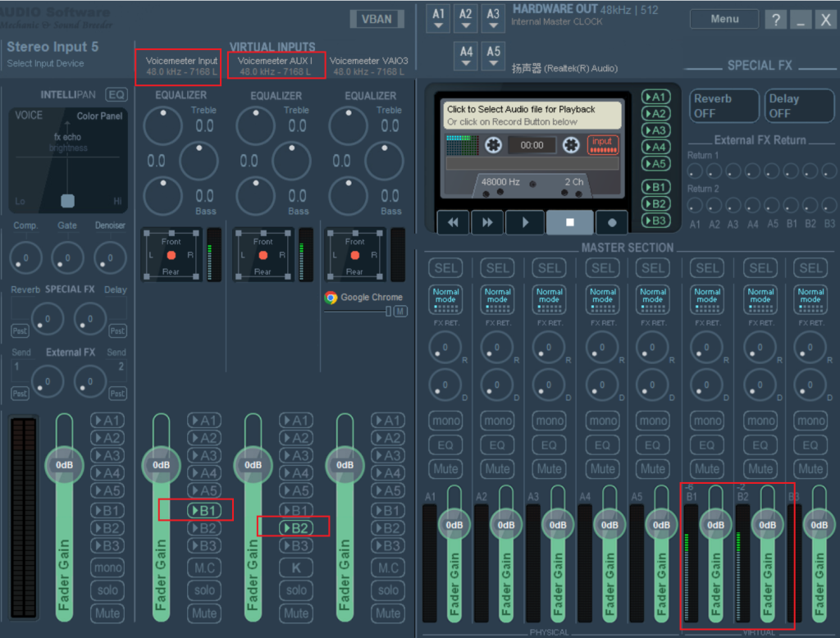Image resolution: width=840 pixels, height=638 pixels.
Task: Toggle the recorder A1 bus assignment
Action: pyautogui.click(x=655, y=97)
